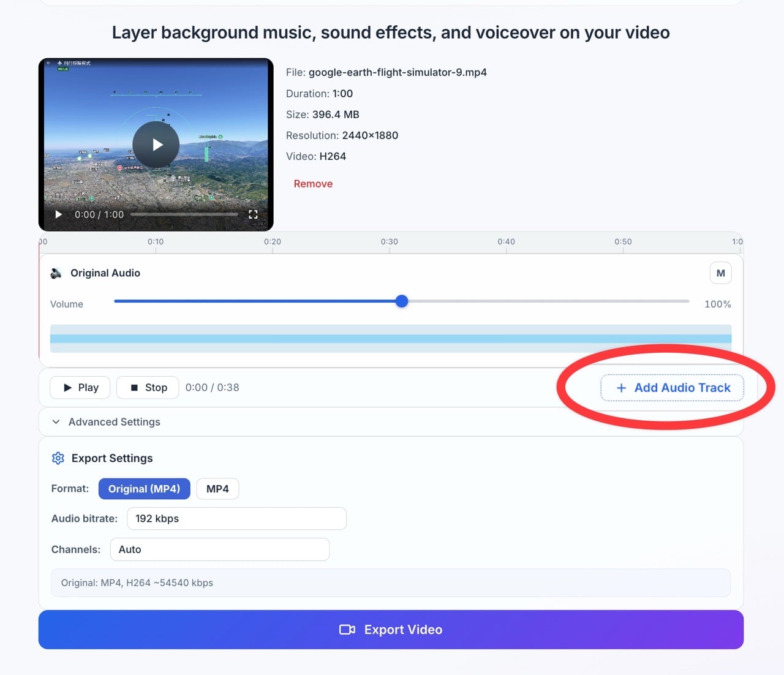Image resolution: width=784 pixels, height=675 pixels.
Task: Seek on the video preview progress bar
Action: (184, 214)
